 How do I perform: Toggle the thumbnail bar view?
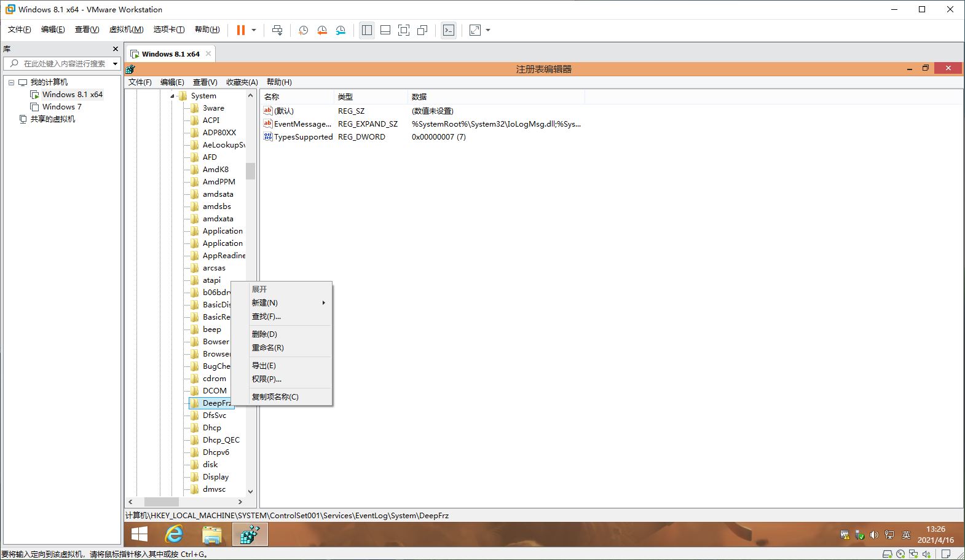pos(385,30)
